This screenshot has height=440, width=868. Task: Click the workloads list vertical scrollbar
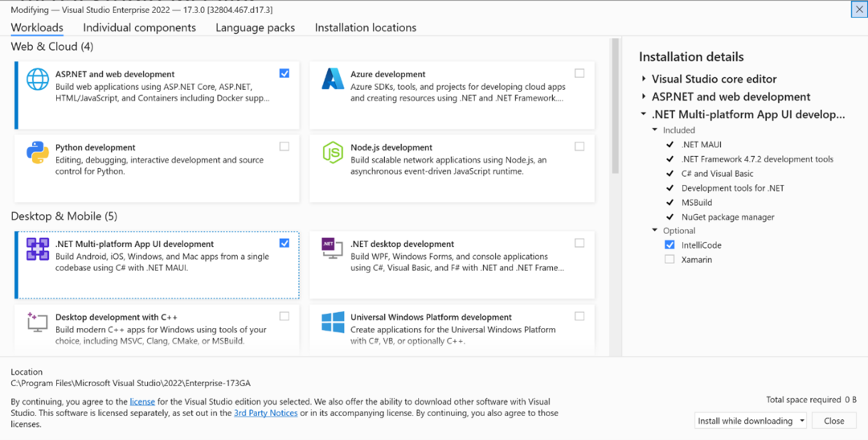pos(615,105)
